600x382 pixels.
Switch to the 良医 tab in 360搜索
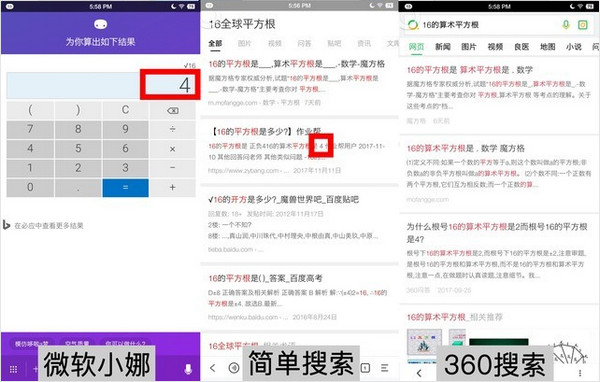[x=521, y=47]
